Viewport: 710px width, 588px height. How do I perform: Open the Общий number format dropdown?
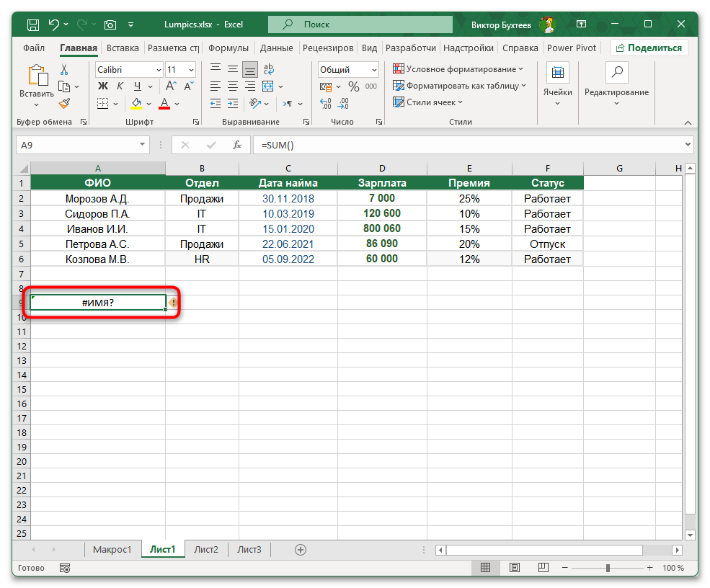375,70
